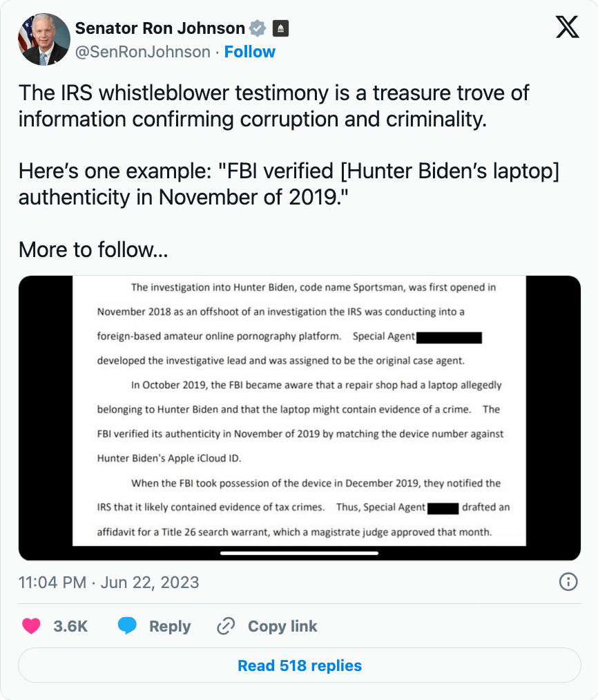This screenshot has width=598, height=700.
Task: Click the government building affiliation badge
Action: coord(280,29)
